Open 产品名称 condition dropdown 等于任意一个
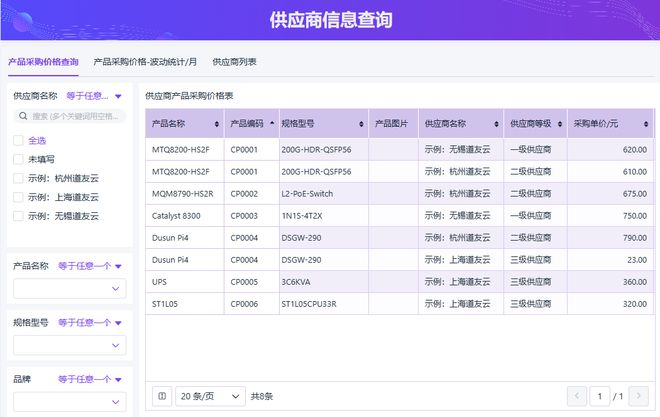The height and width of the screenshot is (417, 660). pyautogui.click(x=90, y=266)
